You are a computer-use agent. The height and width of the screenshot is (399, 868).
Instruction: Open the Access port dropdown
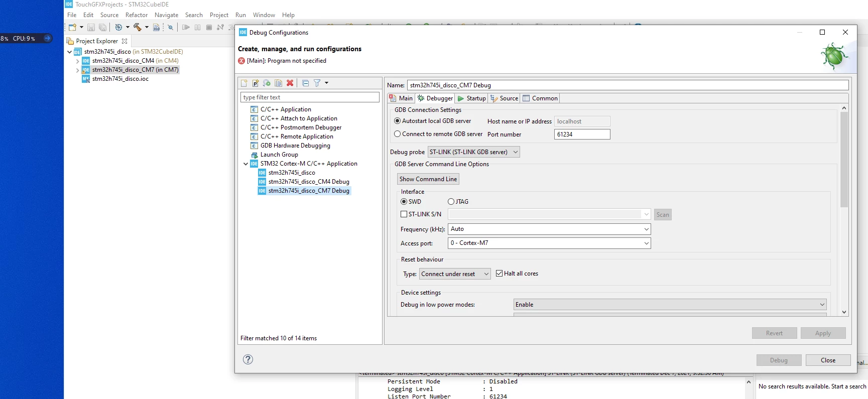pos(549,243)
